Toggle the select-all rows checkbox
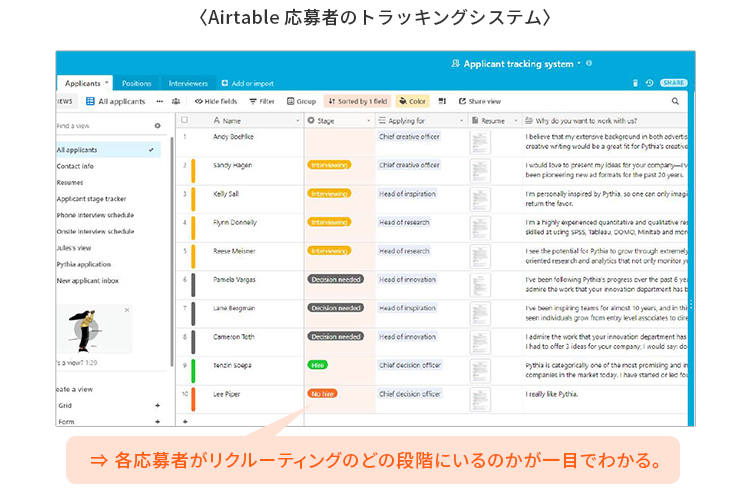This screenshot has width=750, height=500. click(185, 120)
